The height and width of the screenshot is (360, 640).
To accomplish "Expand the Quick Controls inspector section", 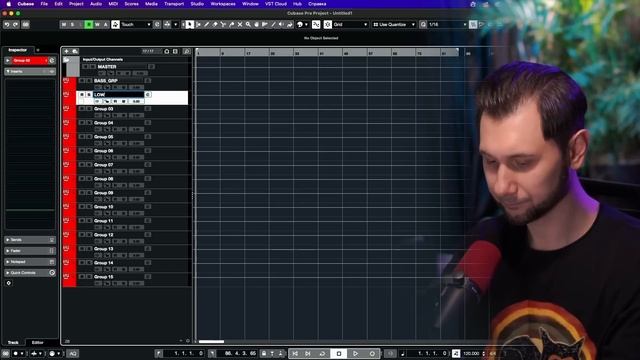I will click(30, 273).
